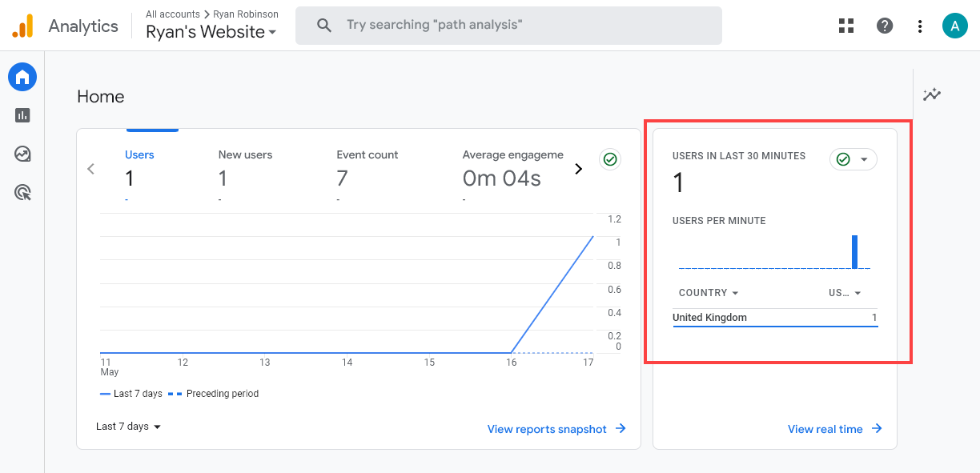The image size is (980, 473).
Task: Click the data quality checkmark badge on the chart
Action: (610, 159)
